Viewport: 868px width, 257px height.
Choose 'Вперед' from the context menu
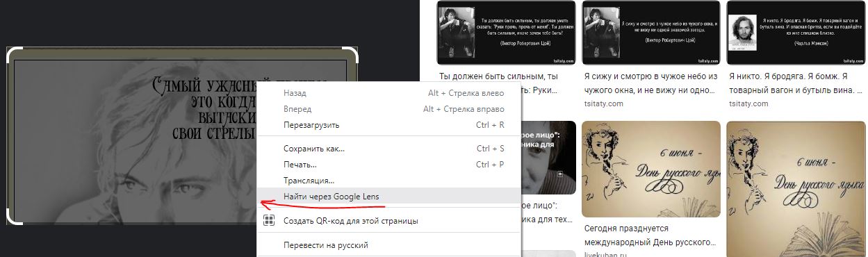pyautogui.click(x=388, y=109)
